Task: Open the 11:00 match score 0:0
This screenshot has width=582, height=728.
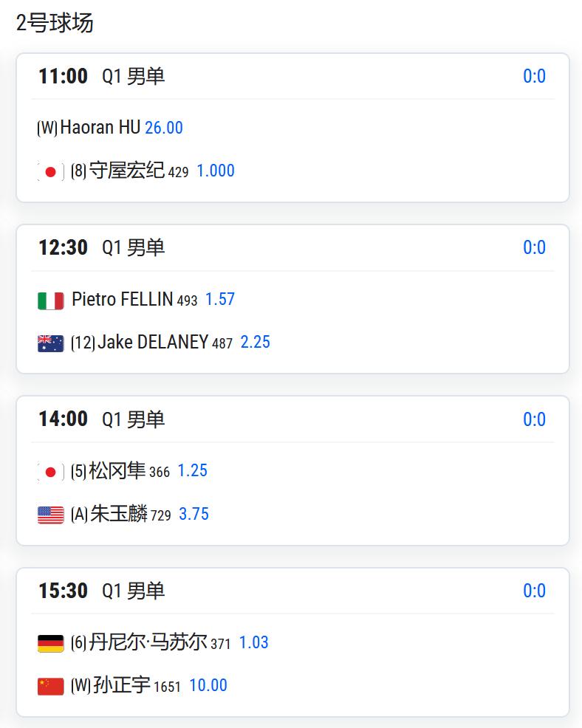Action: 534,76
